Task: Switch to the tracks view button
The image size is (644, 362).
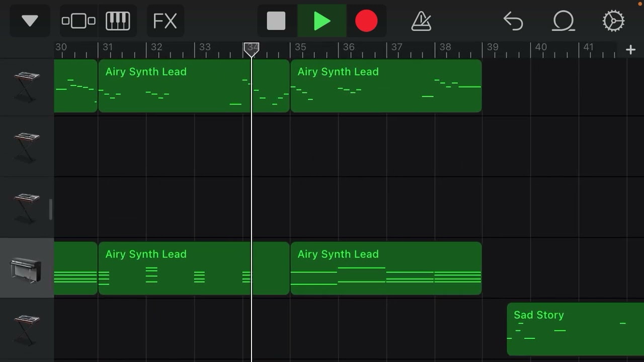Action: click(x=78, y=21)
